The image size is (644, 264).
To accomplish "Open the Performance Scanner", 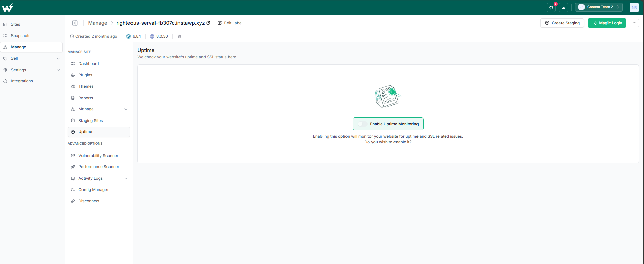I will click(x=99, y=167).
